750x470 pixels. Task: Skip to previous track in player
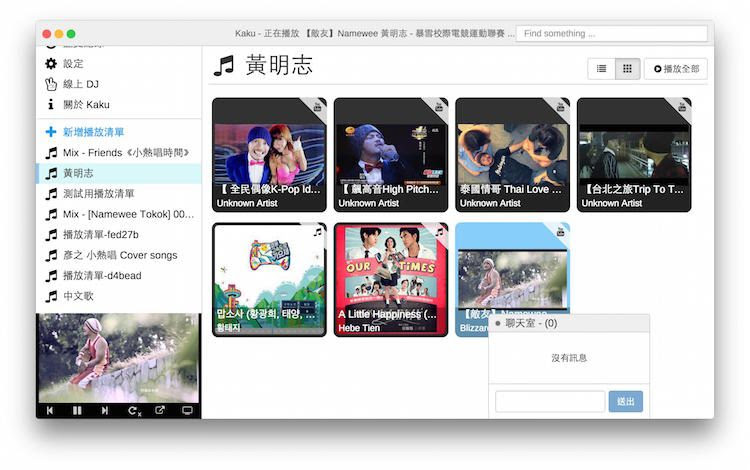(x=50, y=410)
